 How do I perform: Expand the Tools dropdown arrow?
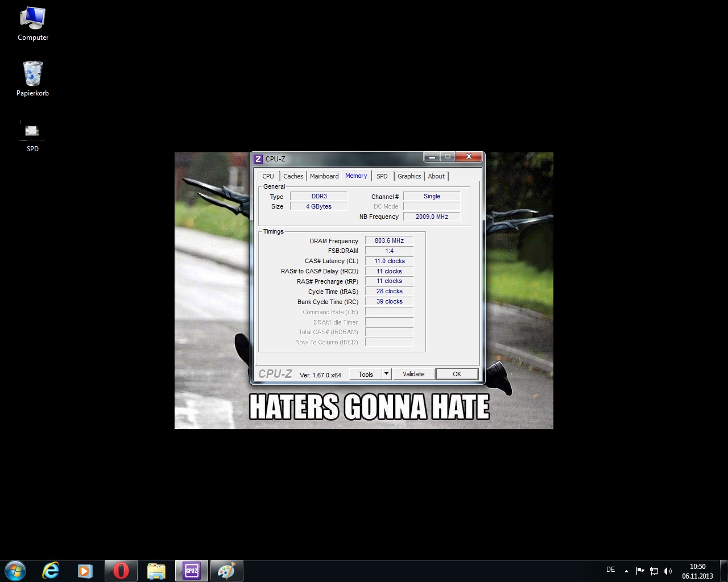[x=387, y=374]
